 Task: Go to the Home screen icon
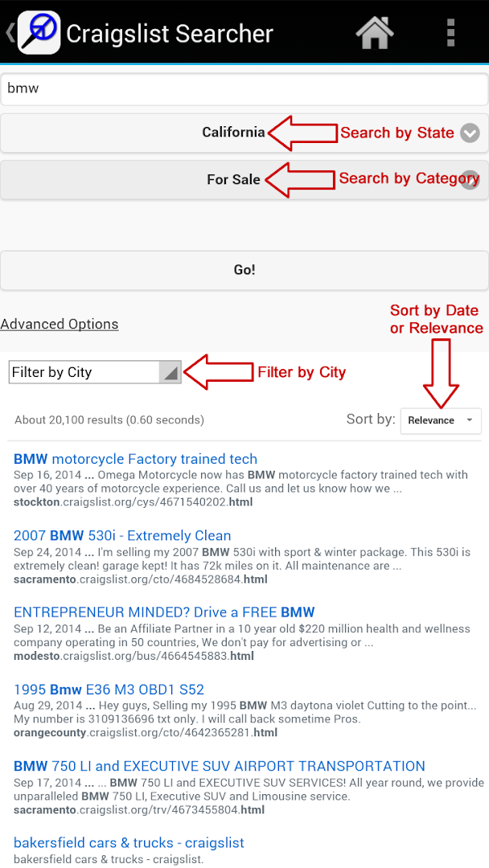(374, 33)
